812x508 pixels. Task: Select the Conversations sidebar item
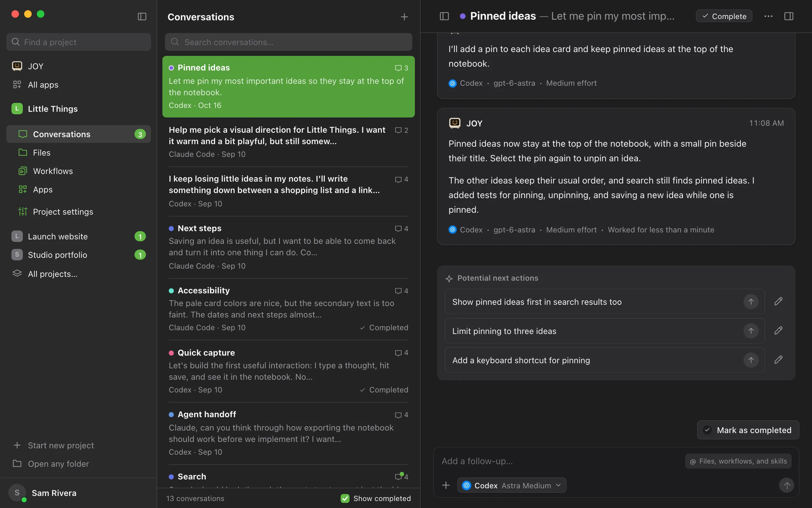tap(79, 134)
